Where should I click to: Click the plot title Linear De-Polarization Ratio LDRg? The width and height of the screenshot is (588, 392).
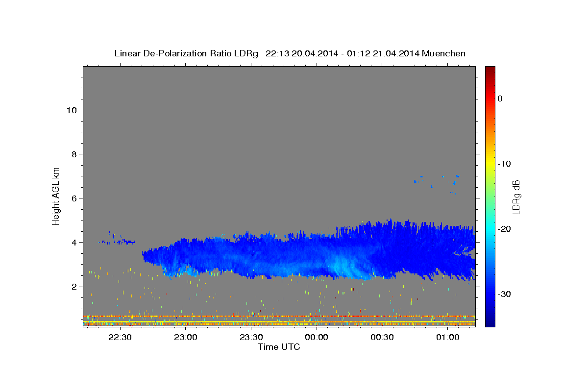pyautogui.click(x=186, y=53)
